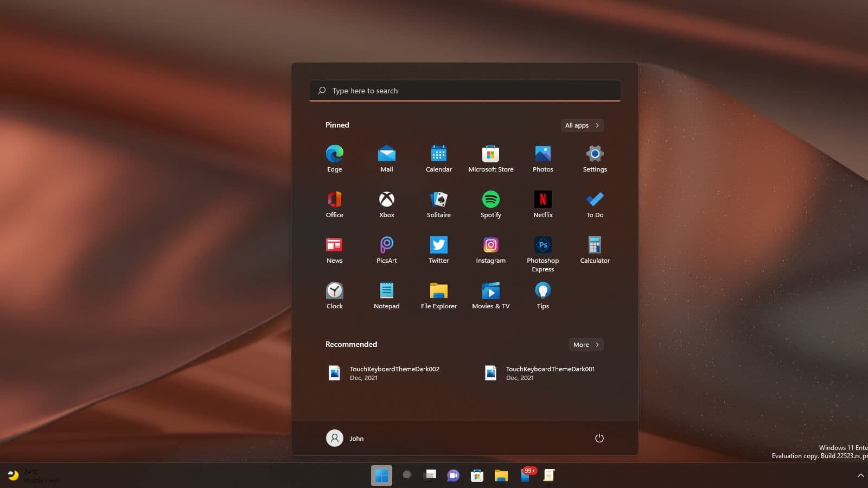Open Instagram from pinned apps

(490, 250)
